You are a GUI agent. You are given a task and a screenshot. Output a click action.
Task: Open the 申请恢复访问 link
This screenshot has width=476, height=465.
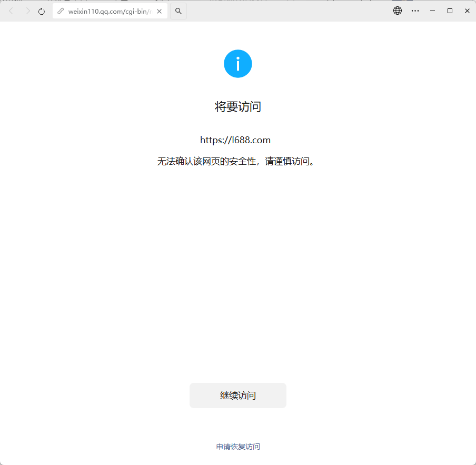click(x=238, y=447)
